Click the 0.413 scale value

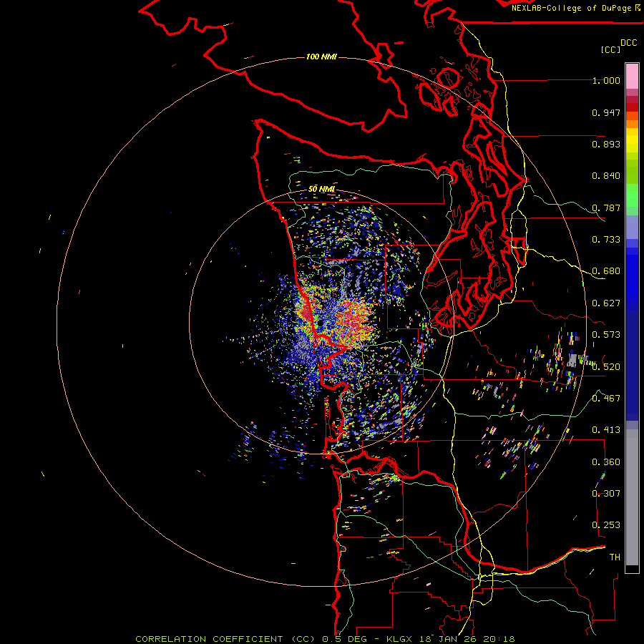(606, 430)
